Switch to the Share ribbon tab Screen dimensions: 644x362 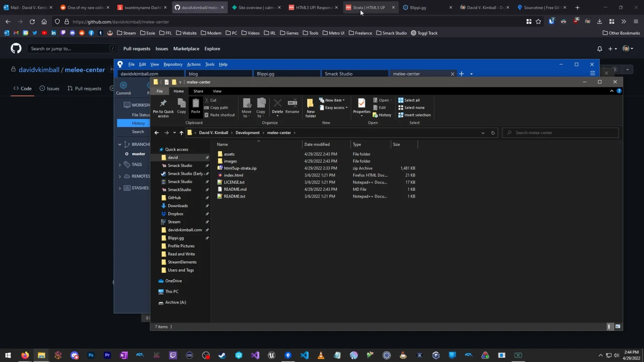tap(198, 91)
